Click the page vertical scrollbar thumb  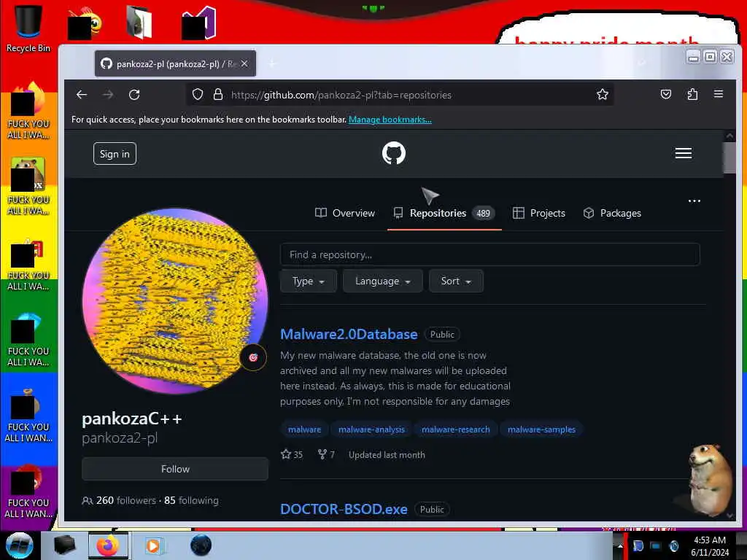(x=729, y=157)
